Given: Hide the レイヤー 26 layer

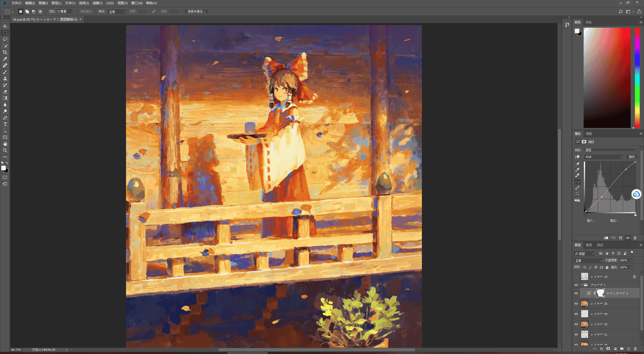Looking at the screenshot, I should coord(576,304).
